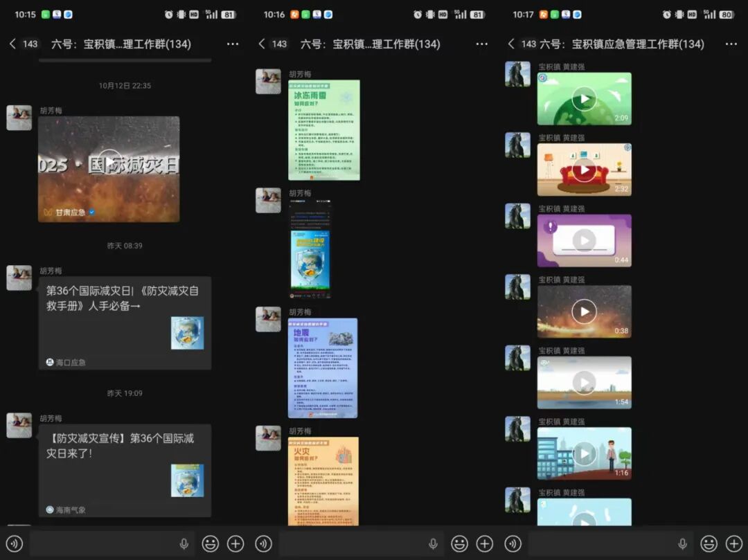Tap 宝积镇 黄建强's profile avatar

pyautogui.click(x=517, y=73)
